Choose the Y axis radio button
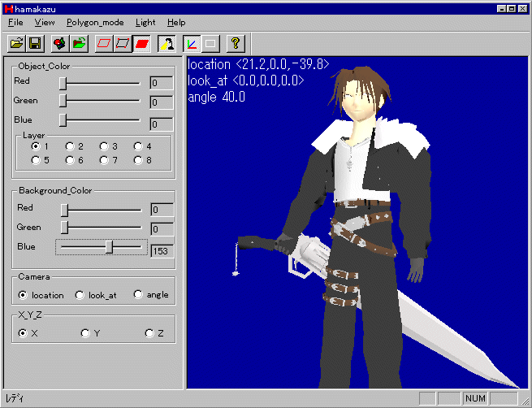The width and height of the screenshot is (532, 408). (85, 333)
